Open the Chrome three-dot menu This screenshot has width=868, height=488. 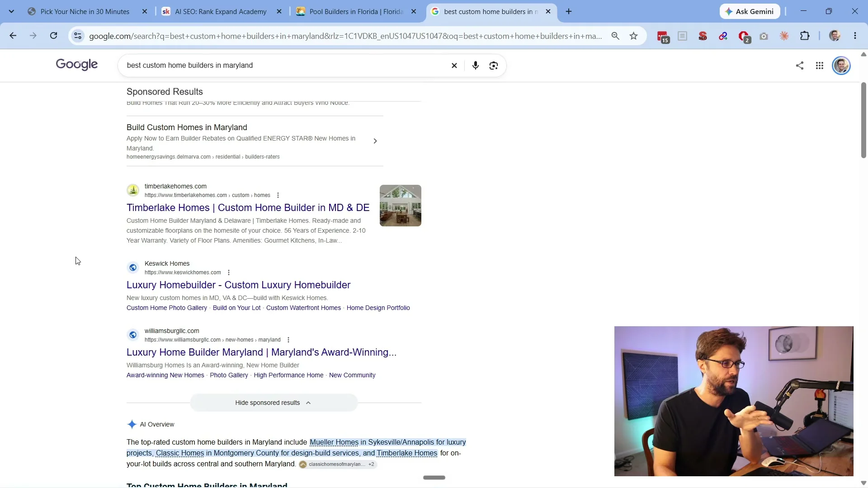tap(855, 36)
